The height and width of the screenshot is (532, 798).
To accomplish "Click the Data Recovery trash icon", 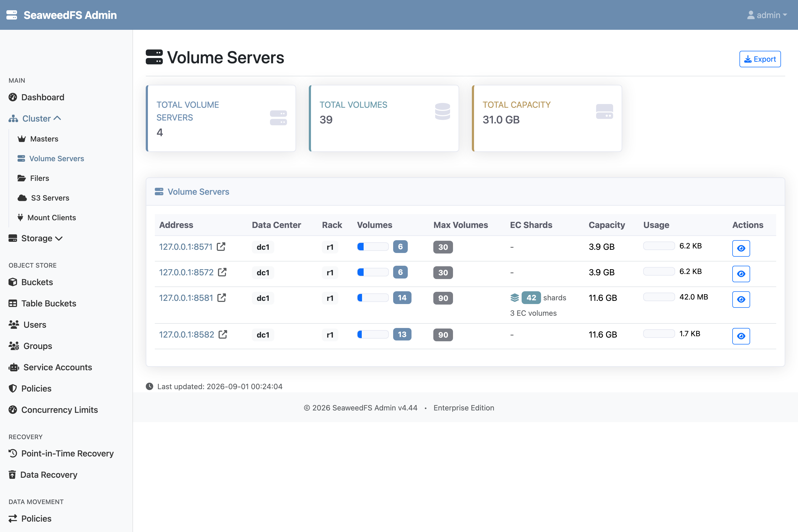I will pyautogui.click(x=12, y=475).
